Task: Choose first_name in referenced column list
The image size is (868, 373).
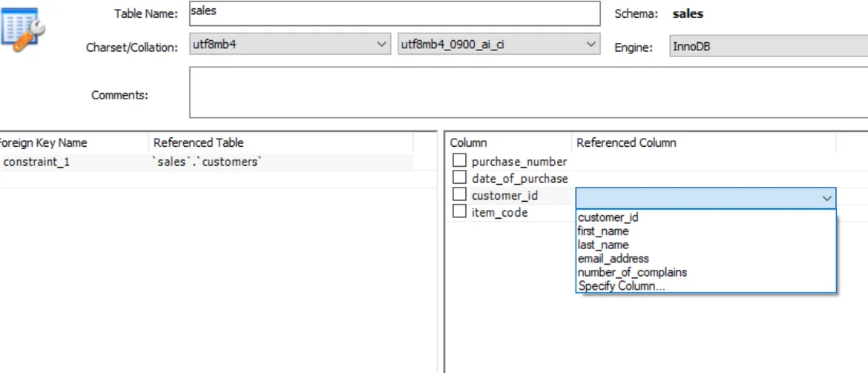Action: click(x=603, y=231)
